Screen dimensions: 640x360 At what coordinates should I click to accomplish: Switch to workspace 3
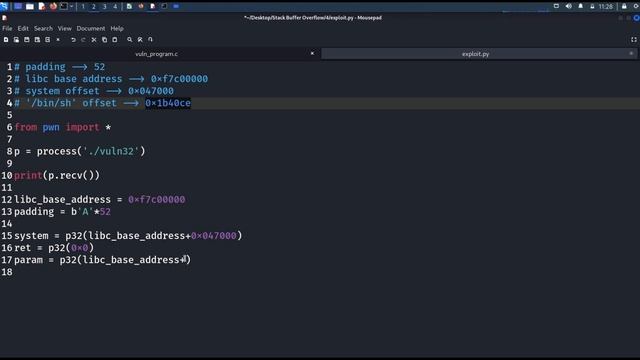(104, 7)
